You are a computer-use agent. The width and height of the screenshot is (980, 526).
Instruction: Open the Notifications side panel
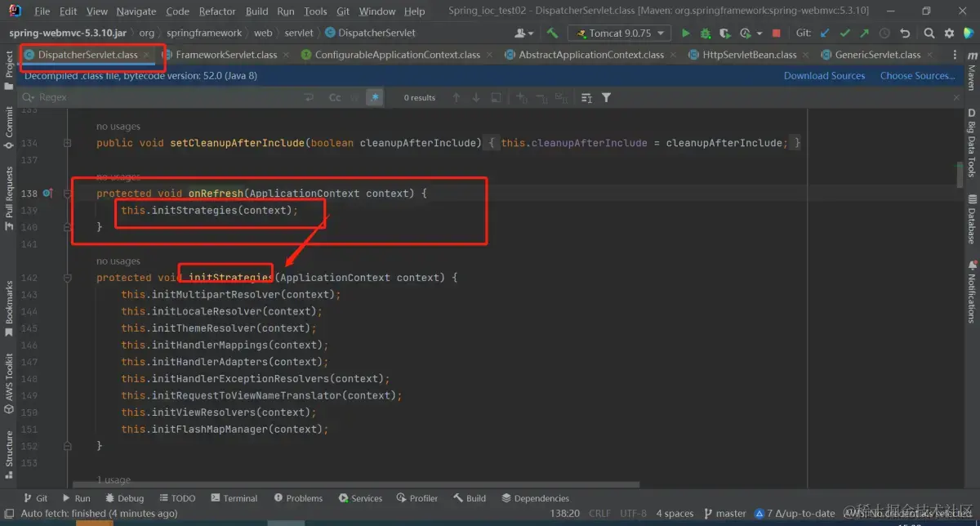pos(972,292)
